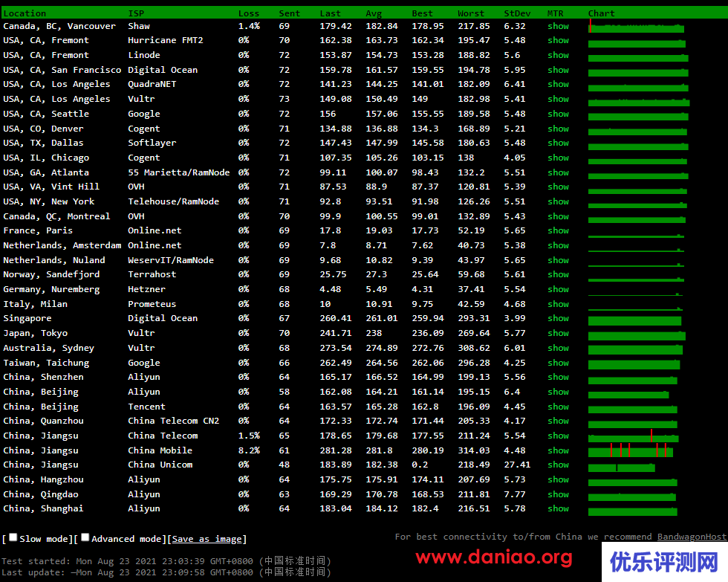Show MTR for Tokyo Vultr row
Screen dimensions: 728x582
558,333
